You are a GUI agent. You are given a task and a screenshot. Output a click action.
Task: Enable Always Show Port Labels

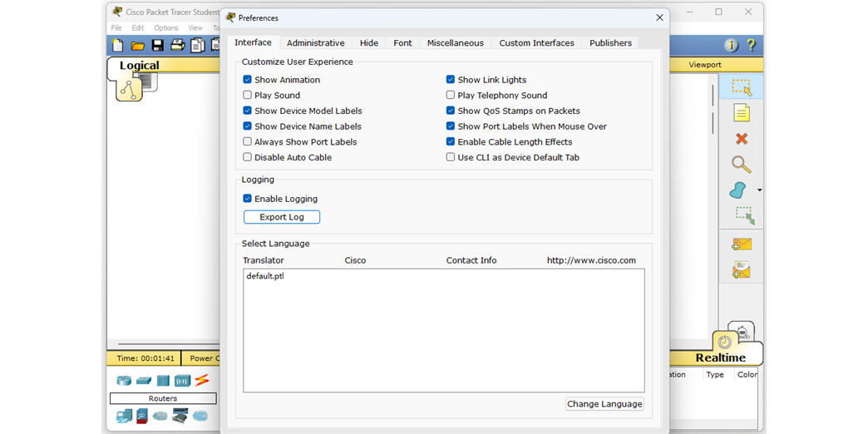pyautogui.click(x=248, y=141)
